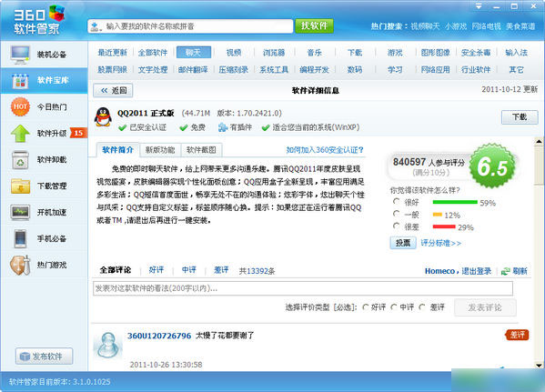
Task: Open the 视频 category
Action: (x=234, y=53)
